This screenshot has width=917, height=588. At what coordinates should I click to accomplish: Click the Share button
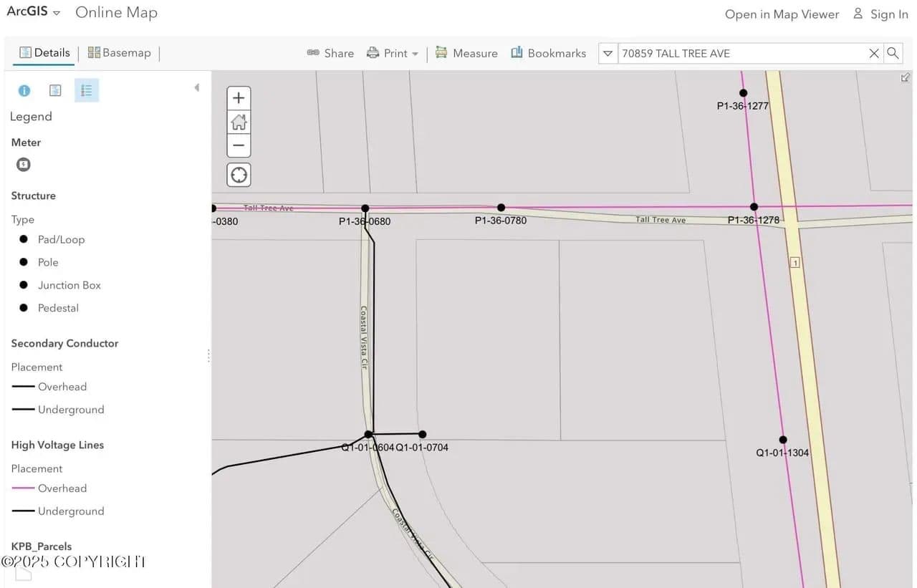coord(330,53)
